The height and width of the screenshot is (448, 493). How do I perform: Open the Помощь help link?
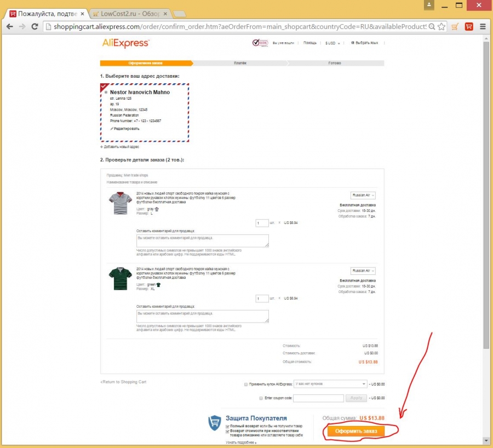click(x=309, y=43)
